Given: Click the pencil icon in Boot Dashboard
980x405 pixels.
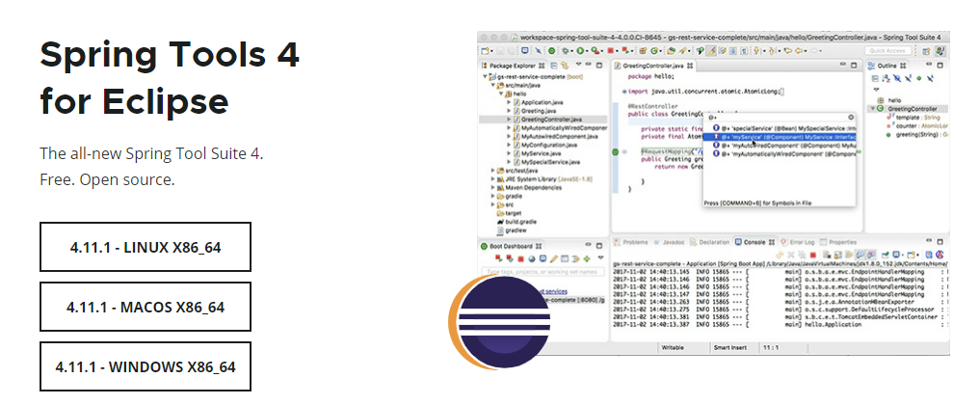Looking at the screenshot, I should tap(554, 258).
